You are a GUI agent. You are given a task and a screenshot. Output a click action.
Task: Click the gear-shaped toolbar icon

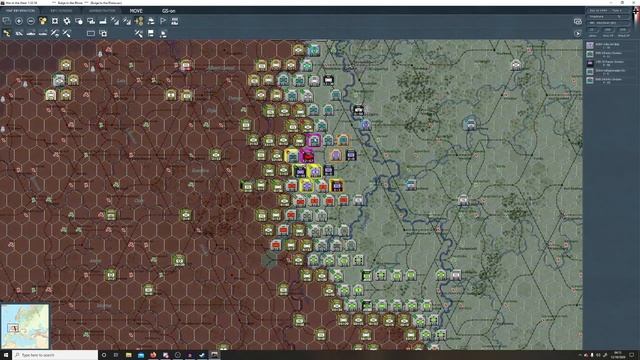[x=67, y=21]
